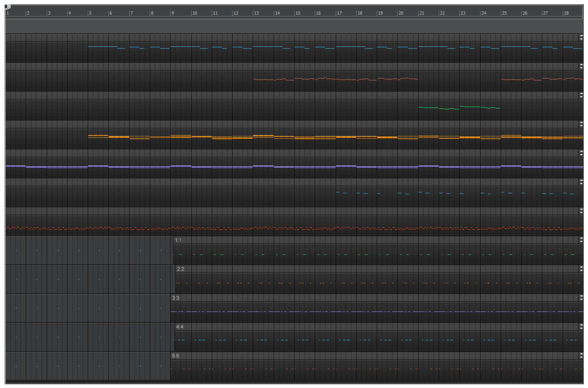The width and height of the screenshot is (588, 388).
Task: Click bar 13 in the timeline ruler
Action: click(x=257, y=13)
